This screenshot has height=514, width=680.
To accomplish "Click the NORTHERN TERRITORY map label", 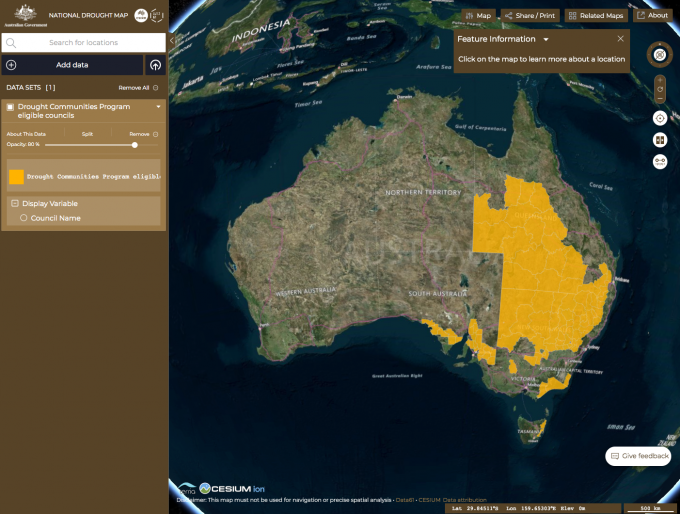I will (x=423, y=192).
